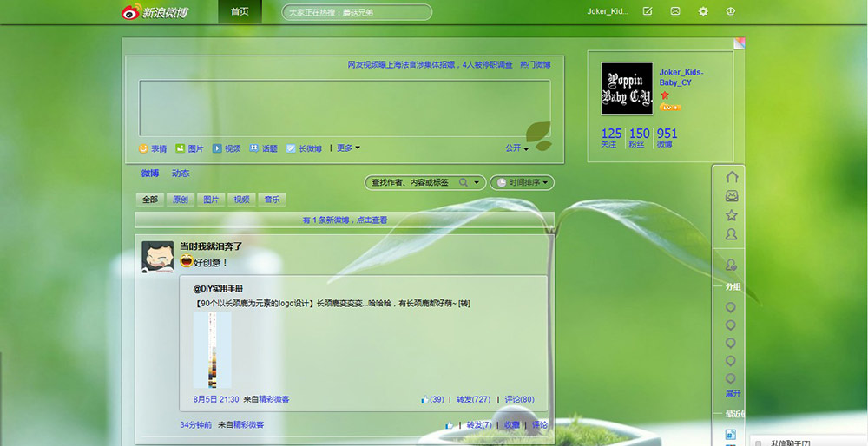This screenshot has height=446, width=868.
Task: Open the giraffe logo image thumbnail
Action: click(x=212, y=350)
